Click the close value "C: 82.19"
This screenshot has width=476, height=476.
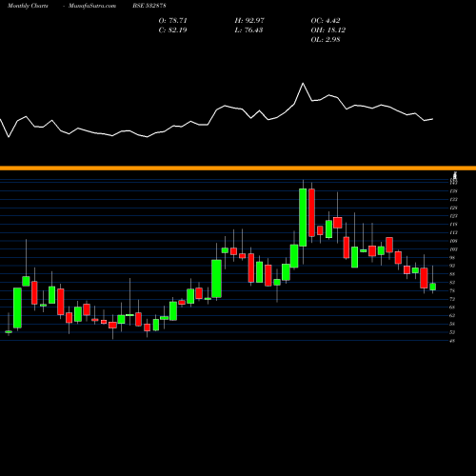pyautogui.click(x=172, y=30)
